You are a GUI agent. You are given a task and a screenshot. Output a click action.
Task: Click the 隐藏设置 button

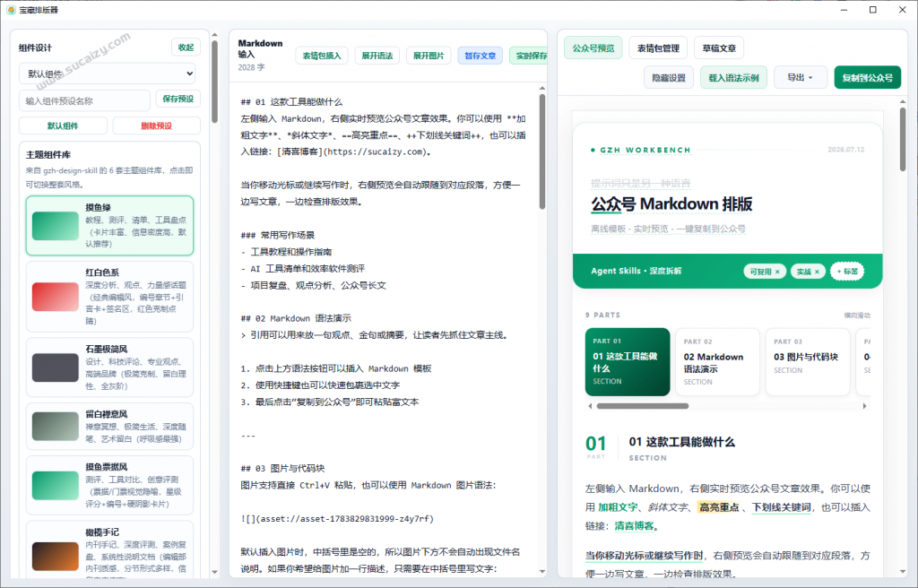click(x=669, y=77)
